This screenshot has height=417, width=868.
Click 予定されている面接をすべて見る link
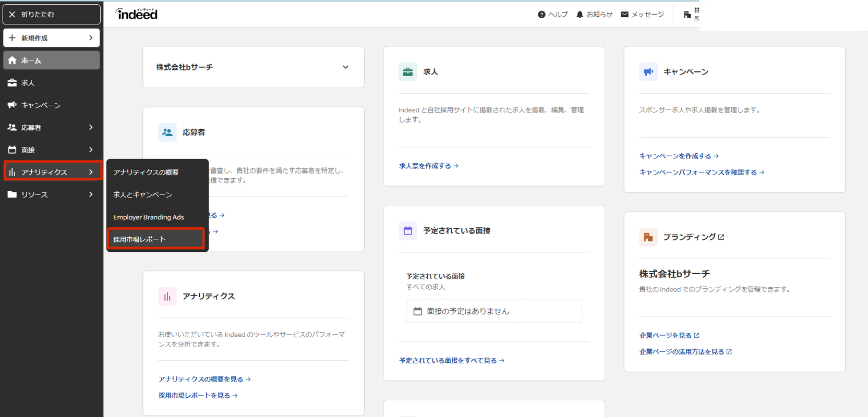[x=452, y=360]
